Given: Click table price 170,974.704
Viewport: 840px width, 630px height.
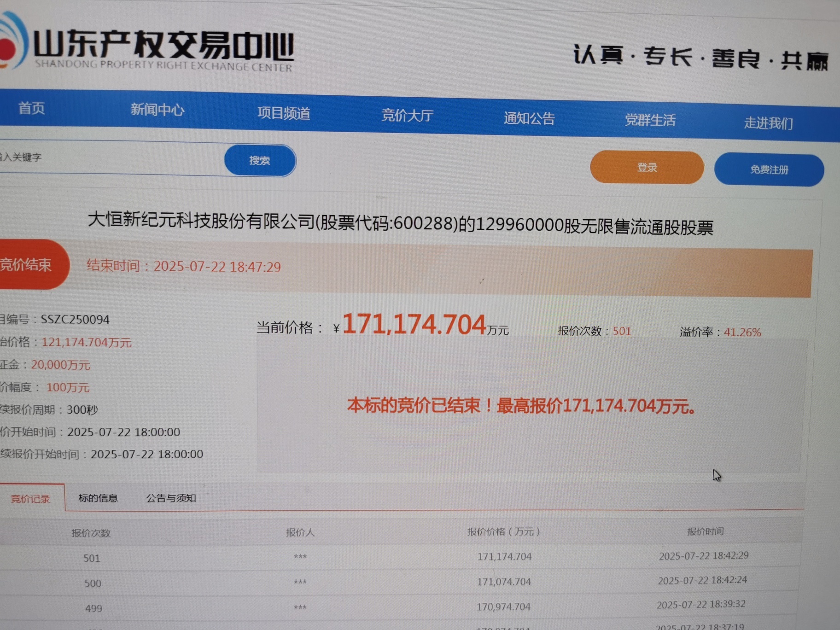Looking at the screenshot, I should click(503, 607).
